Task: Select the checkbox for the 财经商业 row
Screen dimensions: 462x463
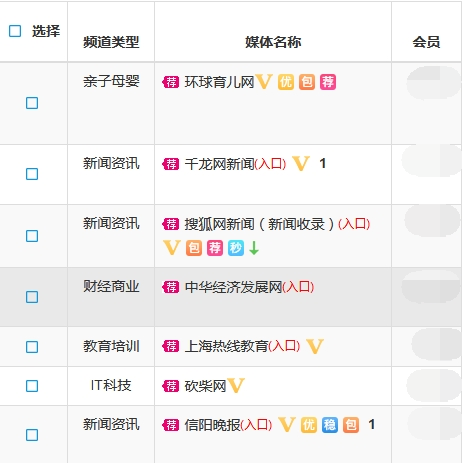Action: pos(32,297)
